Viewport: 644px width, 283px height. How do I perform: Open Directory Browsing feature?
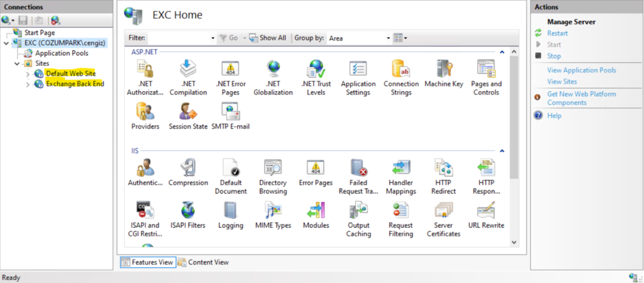point(273,177)
